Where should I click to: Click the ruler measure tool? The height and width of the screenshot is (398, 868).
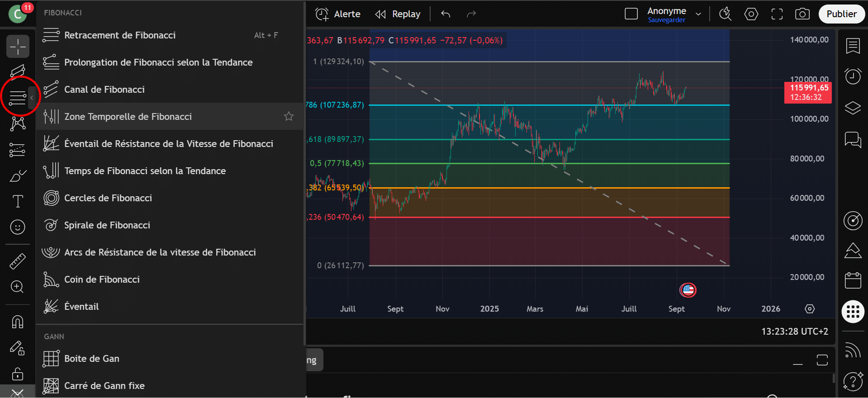coord(18,261)
